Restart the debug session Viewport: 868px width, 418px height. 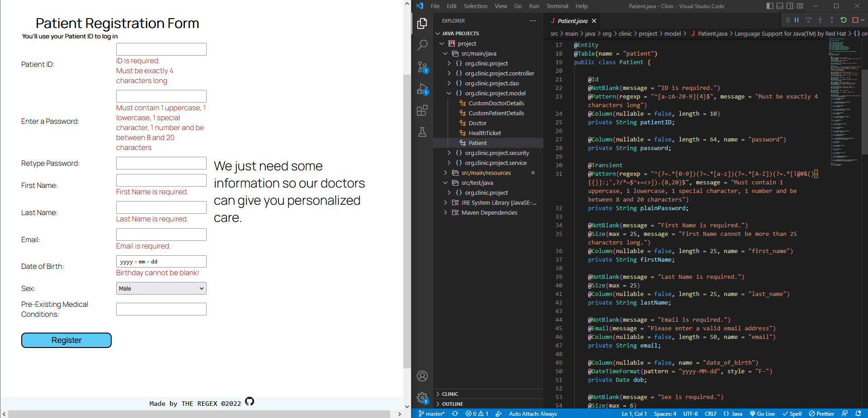tap(844, 20)
